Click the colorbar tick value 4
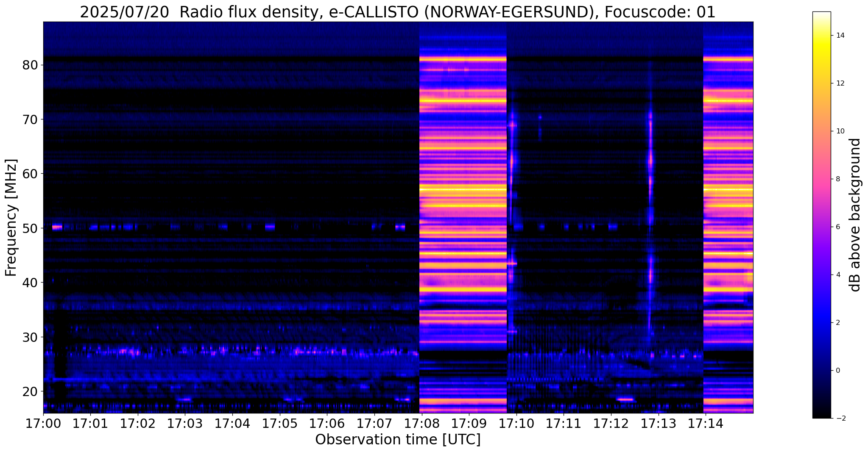 coord(837,275)
